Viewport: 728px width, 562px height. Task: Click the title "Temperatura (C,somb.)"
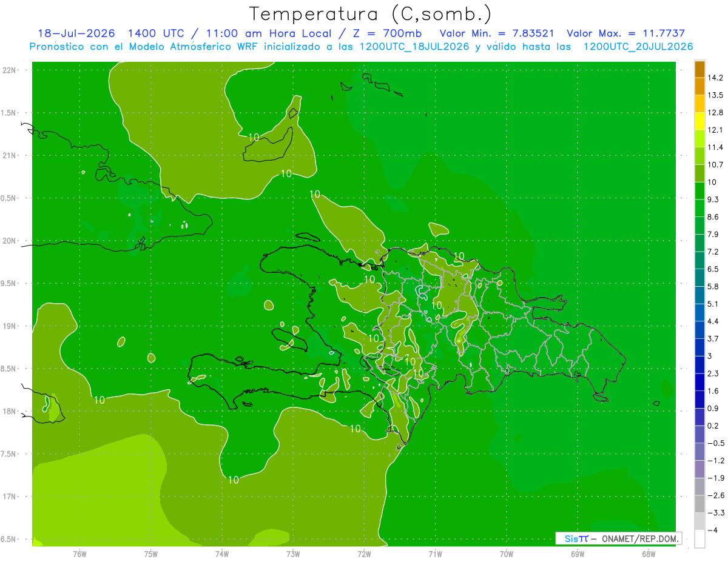(x=370, y=13)
